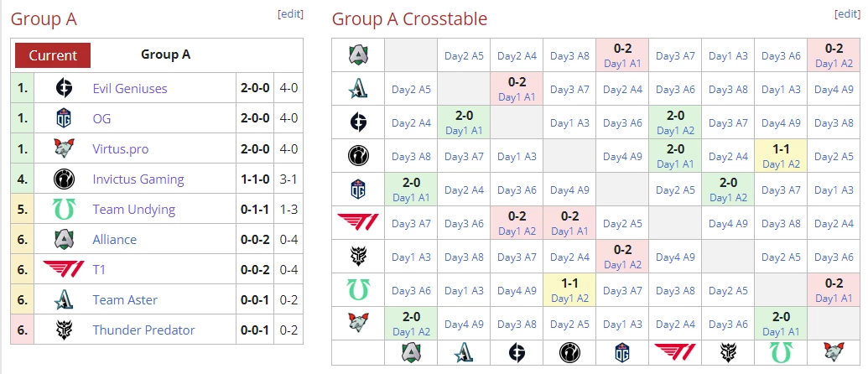Click the 1-1 Day1 A2 yellow result cell in Invictus row
This screenshot has height=374, width=868.
pos(781,156)
